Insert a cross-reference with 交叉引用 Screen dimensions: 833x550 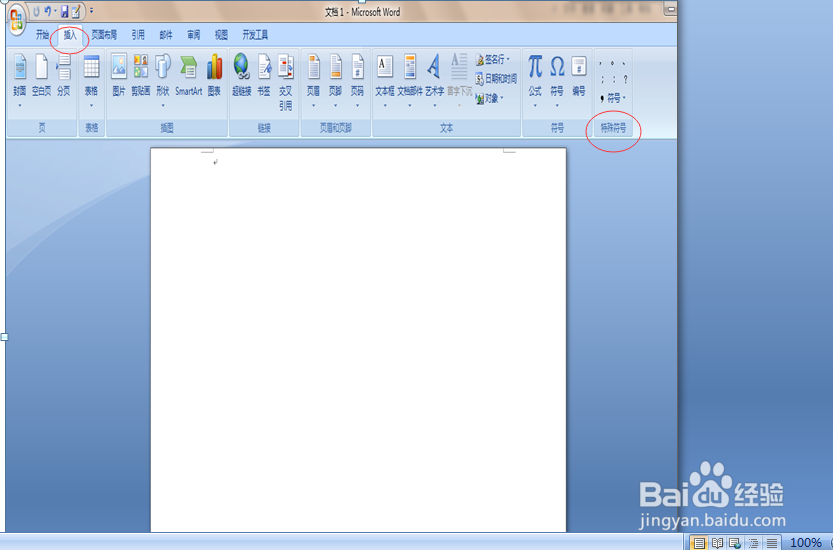286,82
